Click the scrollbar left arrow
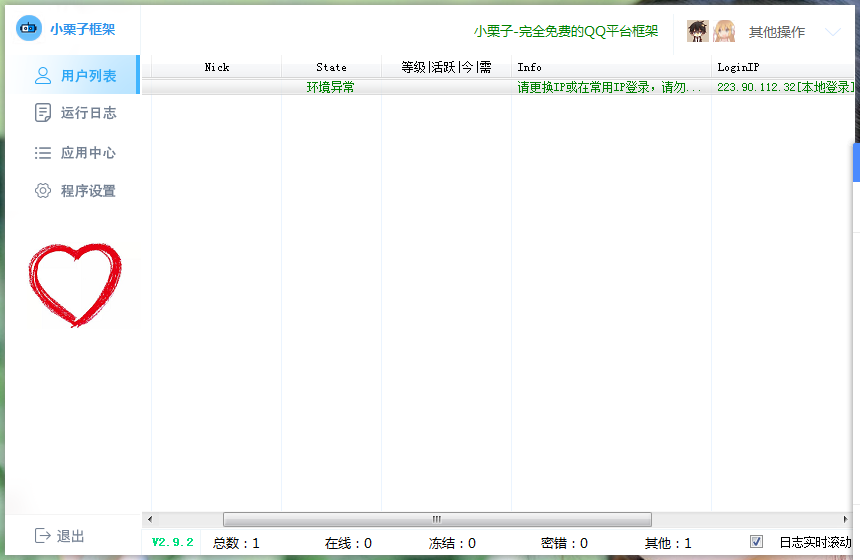Image resolution: width=860 pixels, height=560 pixels. (149, 519)
